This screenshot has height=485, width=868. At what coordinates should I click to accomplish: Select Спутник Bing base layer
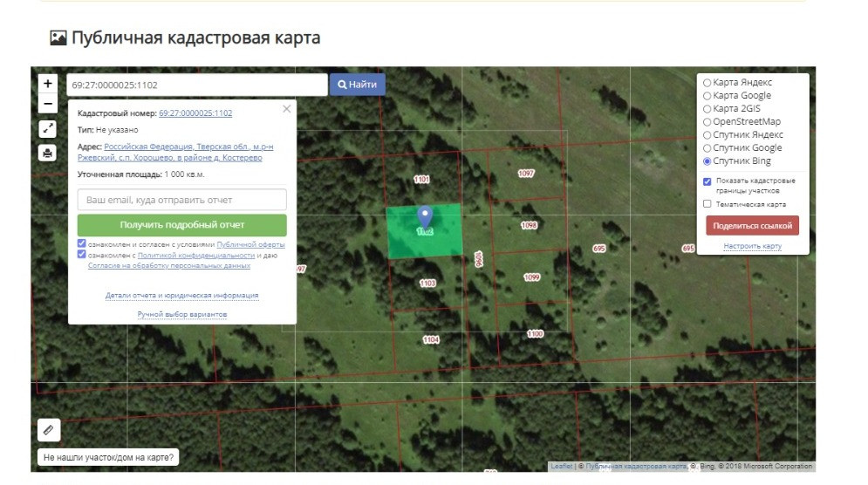coord(707,161)
